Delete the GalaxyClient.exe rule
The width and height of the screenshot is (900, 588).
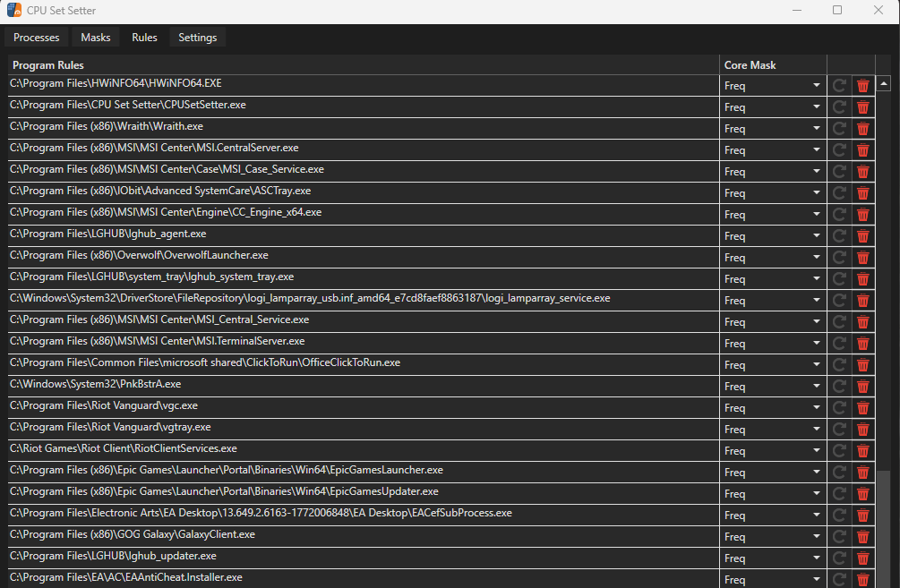(x=862, y=537)
